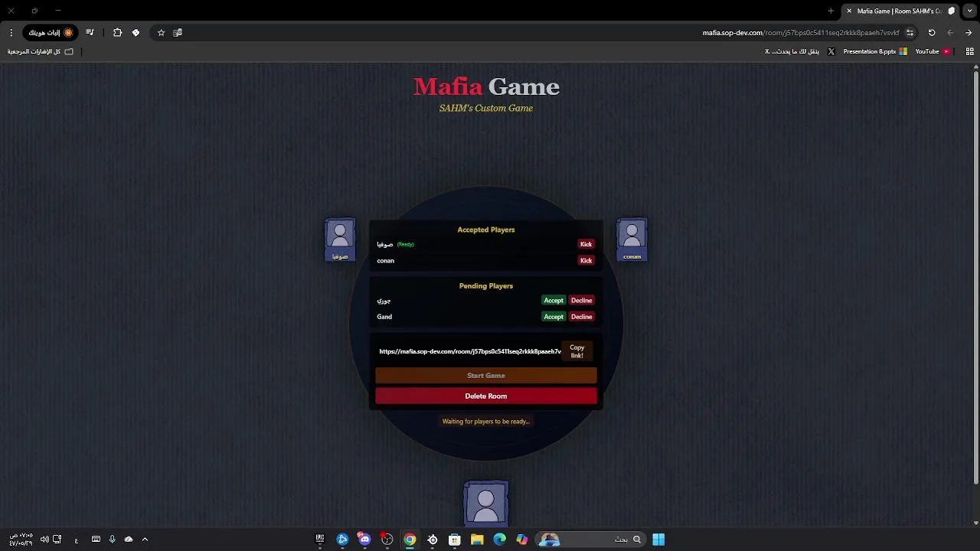Open the touch keyboard tray icon

pyautogui.click(x=96, y=540)
